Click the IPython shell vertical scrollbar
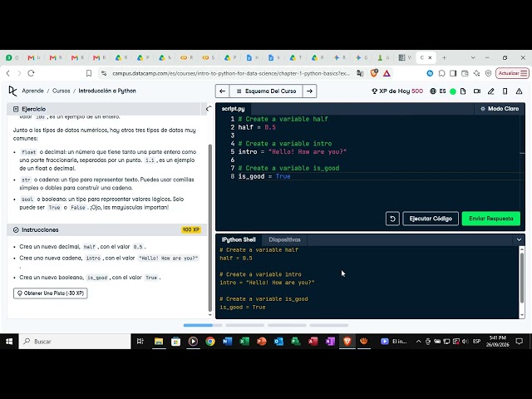The height and width of the screenshot is (399, 532). [x=522, y=278]
